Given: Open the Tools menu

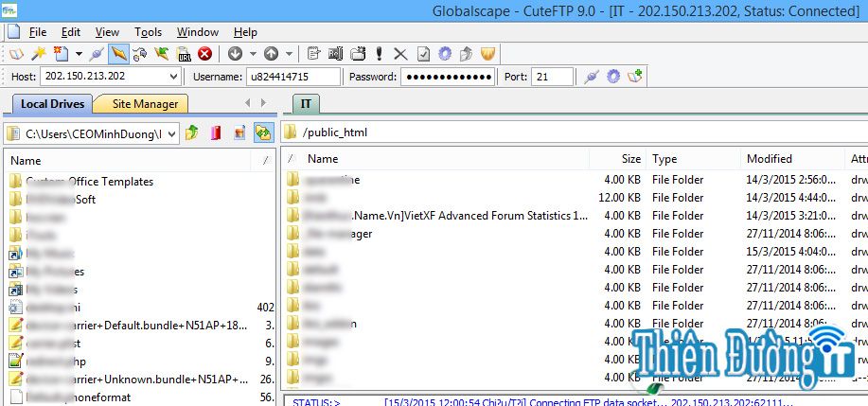Looking at the screenshot, I should [x=148, y=32].
